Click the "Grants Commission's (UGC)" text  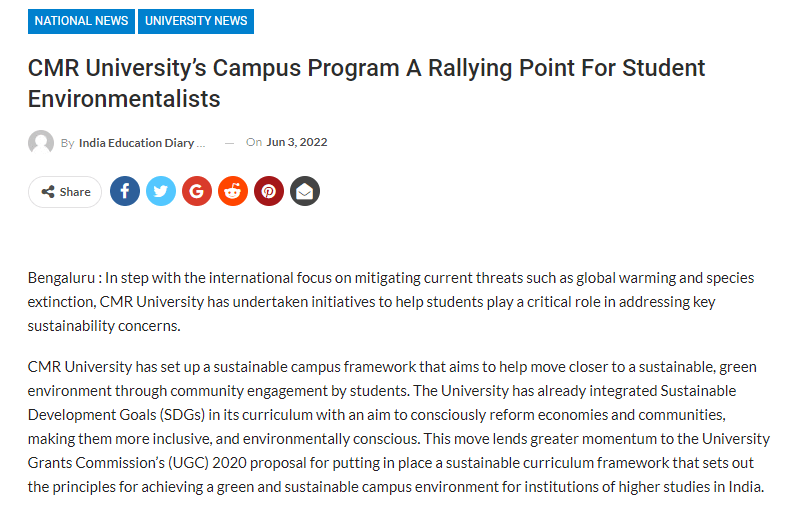pyautogui.click(x=118, y=463)
